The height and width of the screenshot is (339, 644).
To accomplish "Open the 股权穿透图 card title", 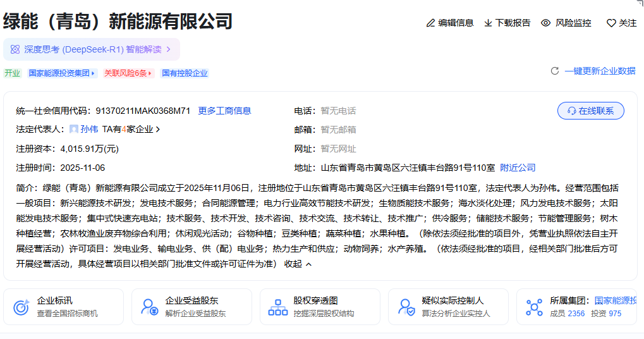I will tap(315, 301).
